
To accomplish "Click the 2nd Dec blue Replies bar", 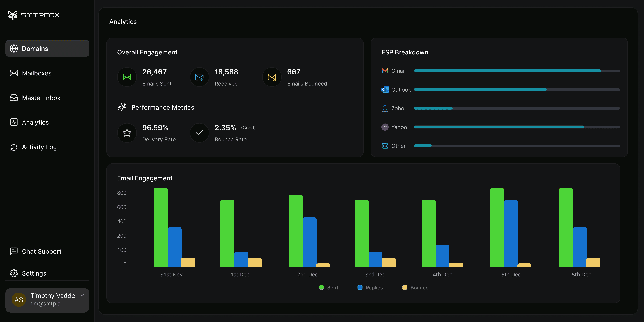I will 309,242.
